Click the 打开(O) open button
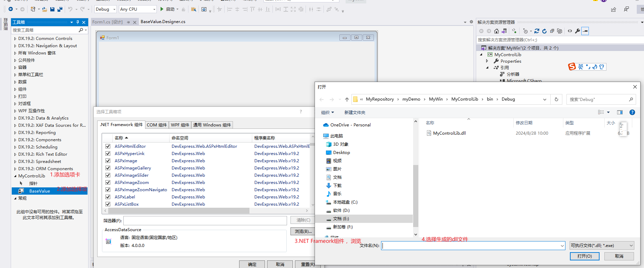The width and height of the screenshot is (644, 268). [x=585, y=256]
